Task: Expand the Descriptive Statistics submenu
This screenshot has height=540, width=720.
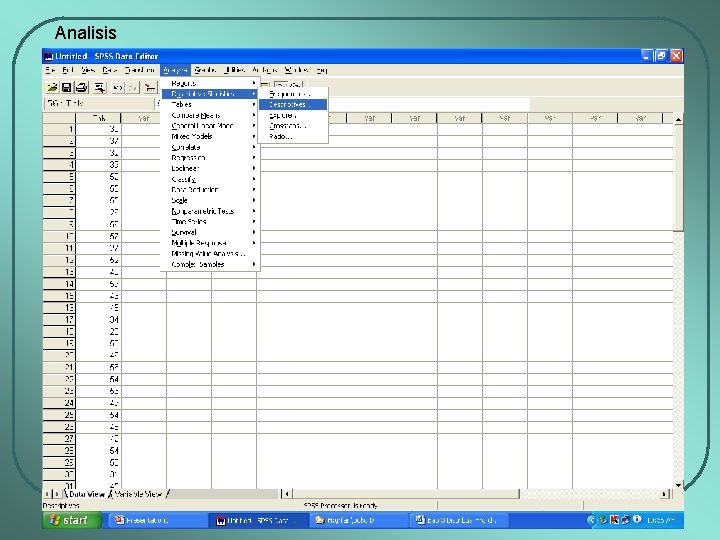Action: tap(210, 94)
